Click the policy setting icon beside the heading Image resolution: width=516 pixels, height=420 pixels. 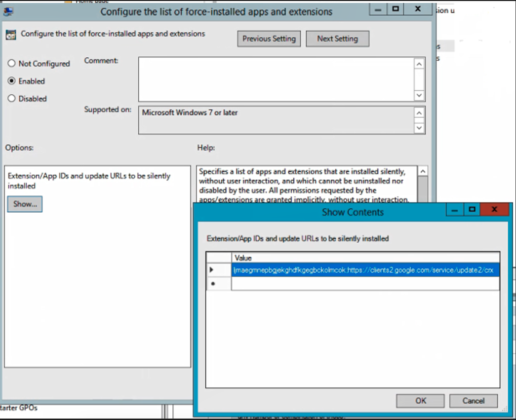(10, 35)
